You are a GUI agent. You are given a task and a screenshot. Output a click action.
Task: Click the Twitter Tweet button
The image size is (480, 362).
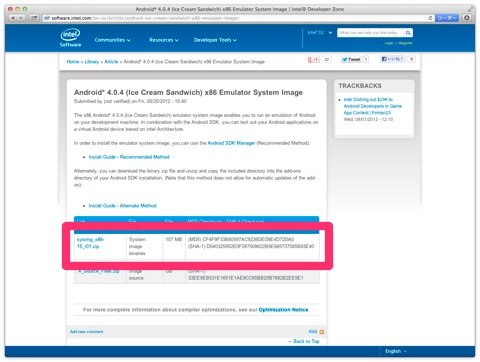click(351, 59)
